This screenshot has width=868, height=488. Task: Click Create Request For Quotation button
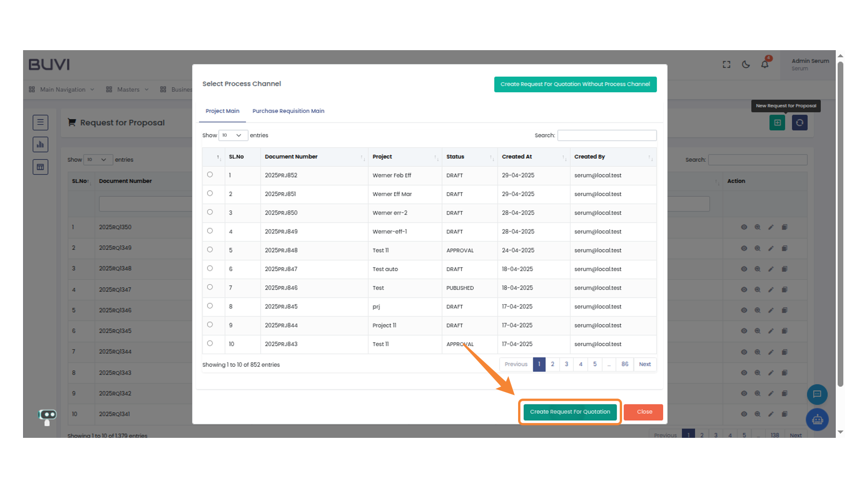click(x=570, y=412)
